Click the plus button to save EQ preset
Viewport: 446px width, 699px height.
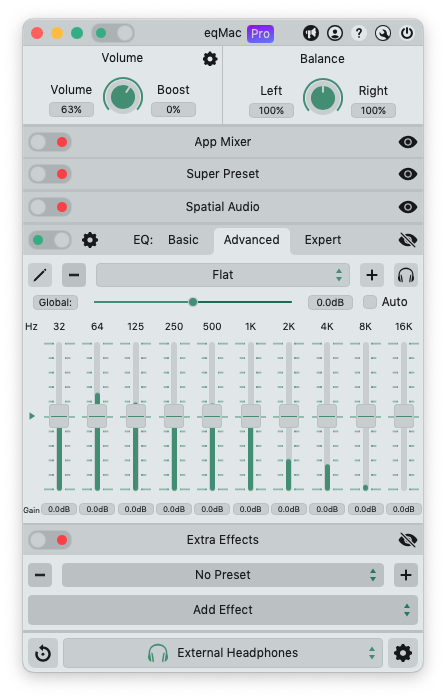tap(372, 275)
